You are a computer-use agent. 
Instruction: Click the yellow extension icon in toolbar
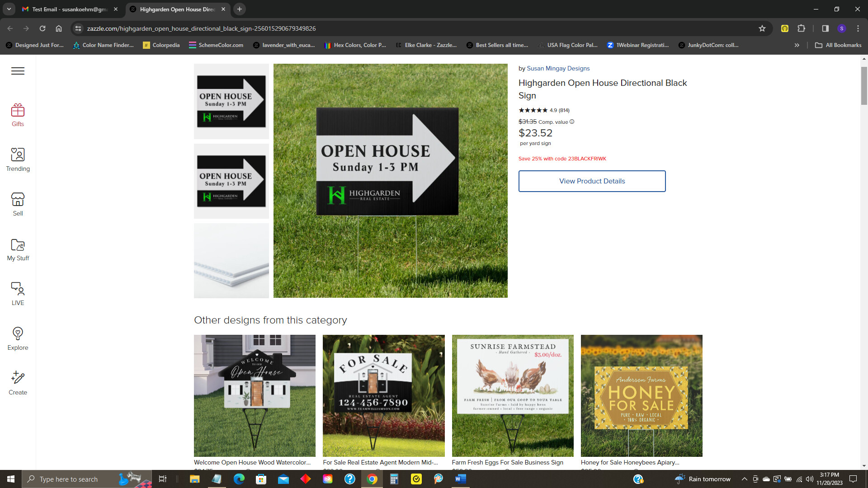[x=785, y=28]
